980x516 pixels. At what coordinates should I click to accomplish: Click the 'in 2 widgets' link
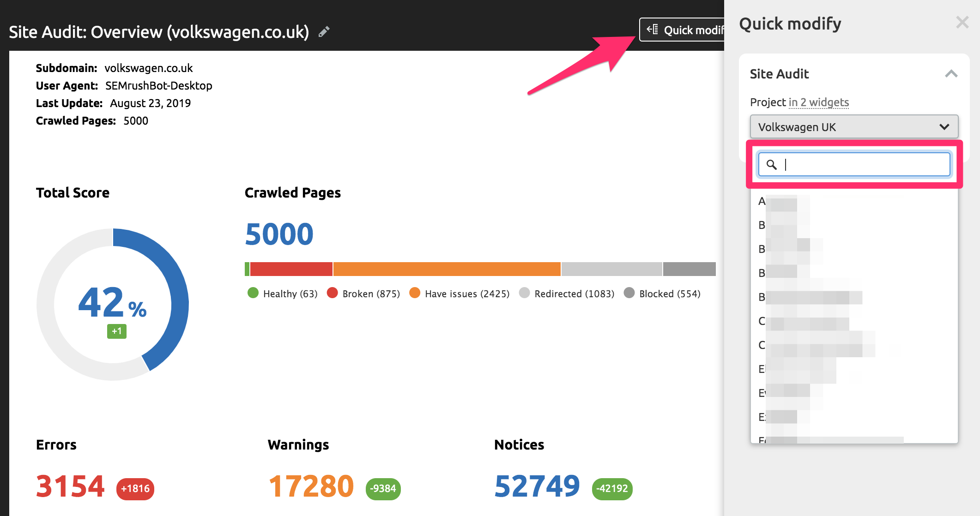818,102
